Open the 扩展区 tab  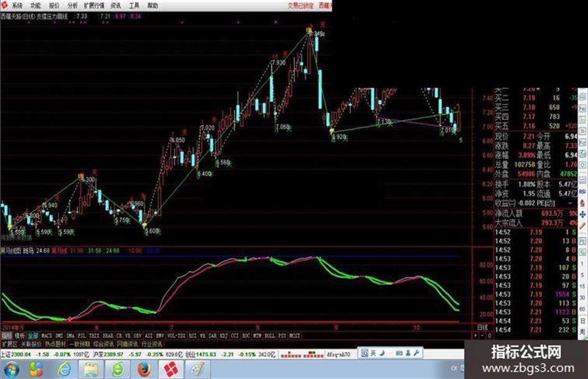tap(9, 344)
